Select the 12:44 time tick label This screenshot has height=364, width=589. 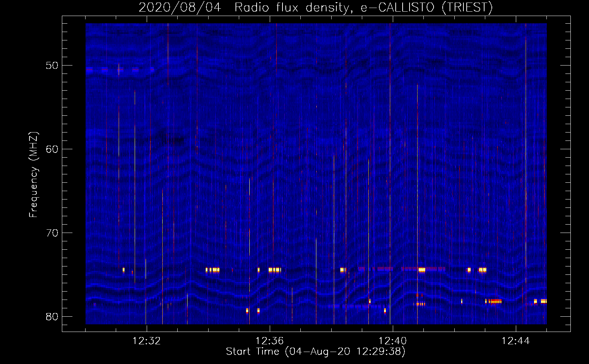[515, 341]
